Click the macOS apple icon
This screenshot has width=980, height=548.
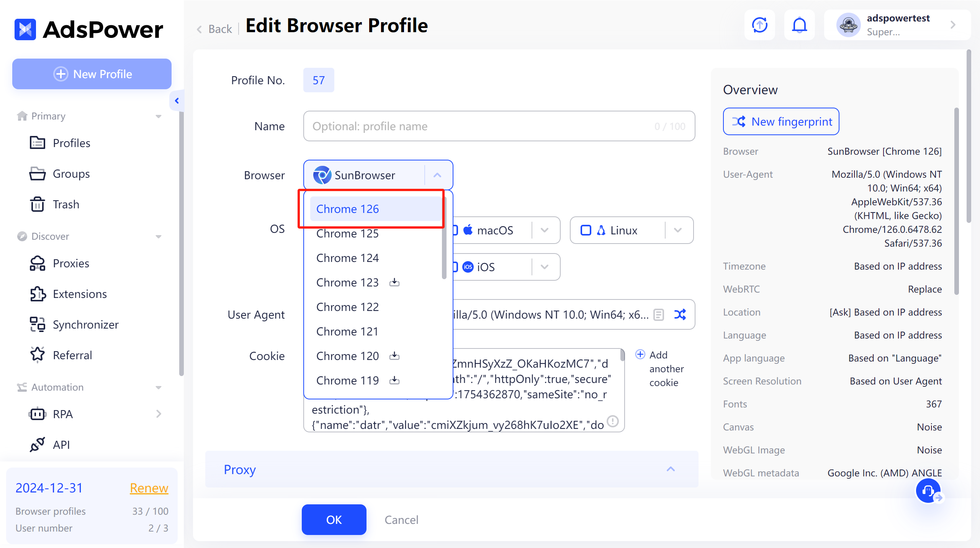click(468, 230)
